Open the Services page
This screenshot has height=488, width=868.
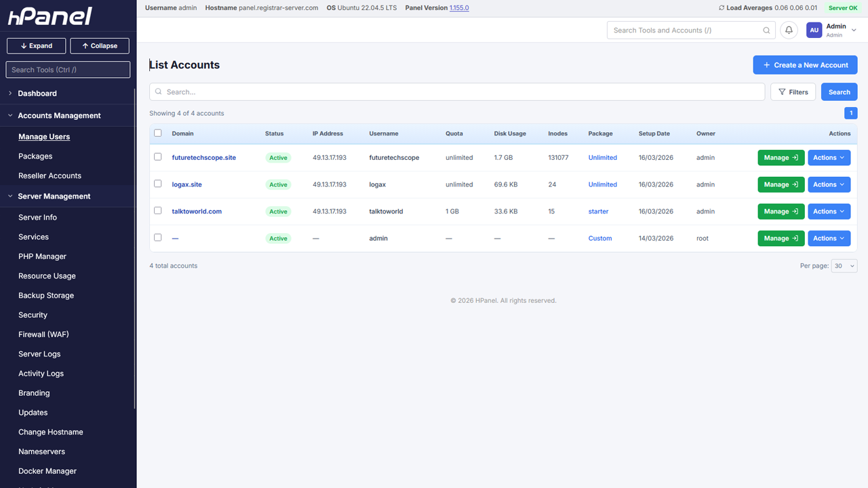click(33, 237)
